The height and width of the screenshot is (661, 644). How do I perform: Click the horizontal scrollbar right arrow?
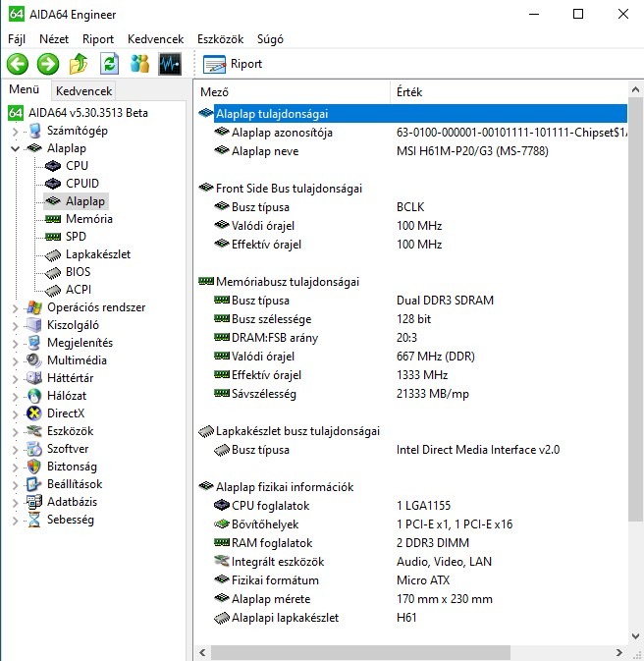pos(618,652)
